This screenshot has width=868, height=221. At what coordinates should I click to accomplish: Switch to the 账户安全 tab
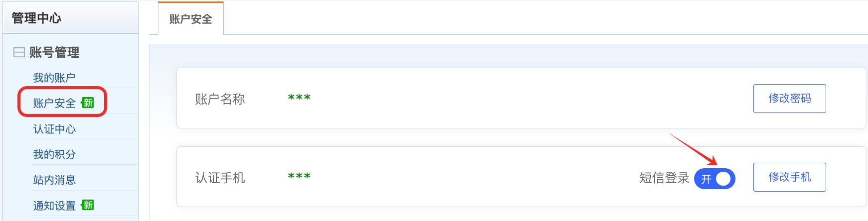(x=190, y=19)
